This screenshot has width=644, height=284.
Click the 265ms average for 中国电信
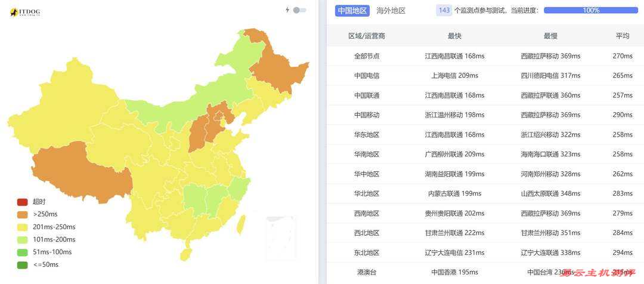622,76
